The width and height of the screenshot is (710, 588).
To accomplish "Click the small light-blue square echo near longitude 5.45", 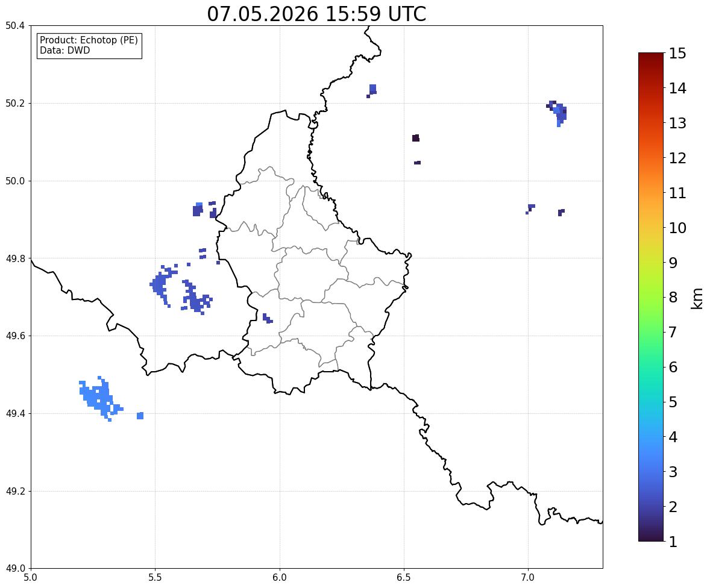I will click(140, 416).
